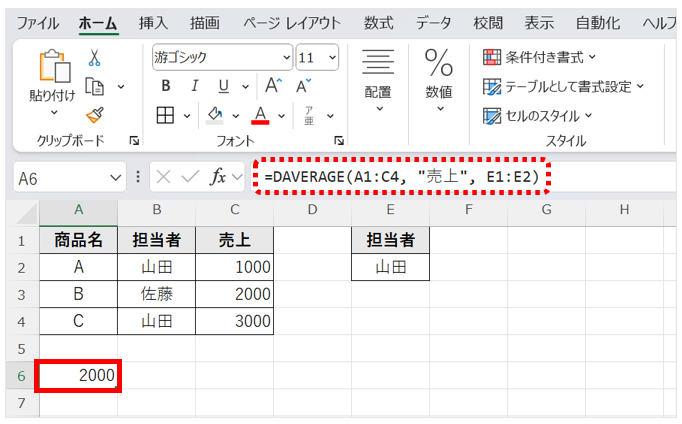
Task: Select cell C2 with value 1000
Action: point(234,267)
